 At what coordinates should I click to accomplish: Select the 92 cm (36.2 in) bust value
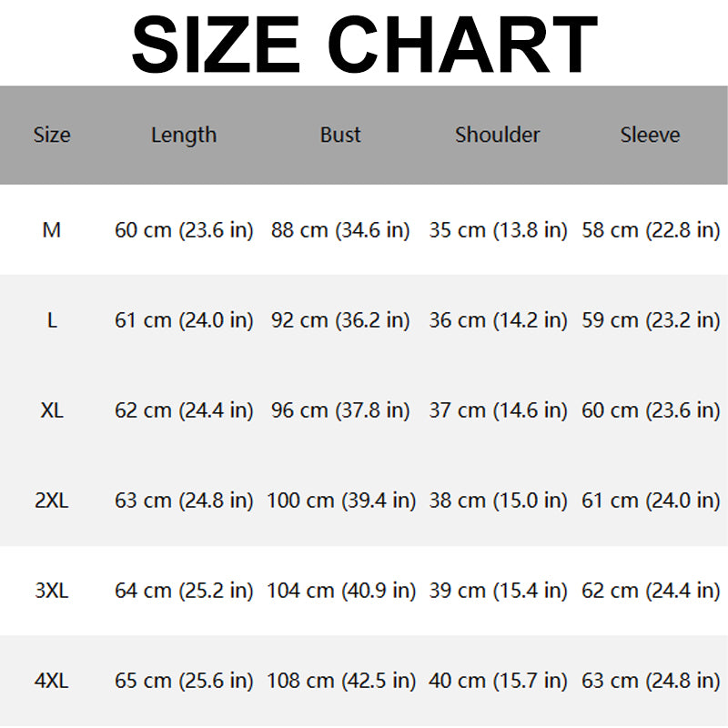pyautogui.click(x=340, y=320)
